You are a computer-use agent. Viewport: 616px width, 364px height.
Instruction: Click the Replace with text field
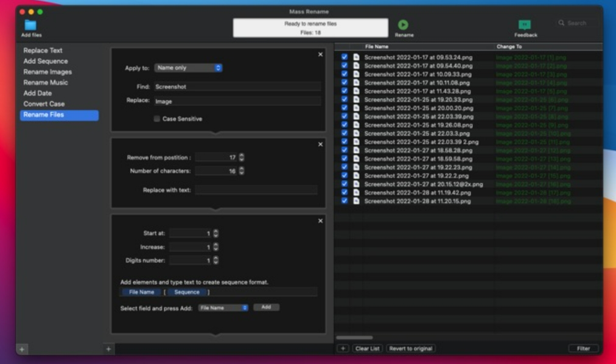tap(256, 190)
